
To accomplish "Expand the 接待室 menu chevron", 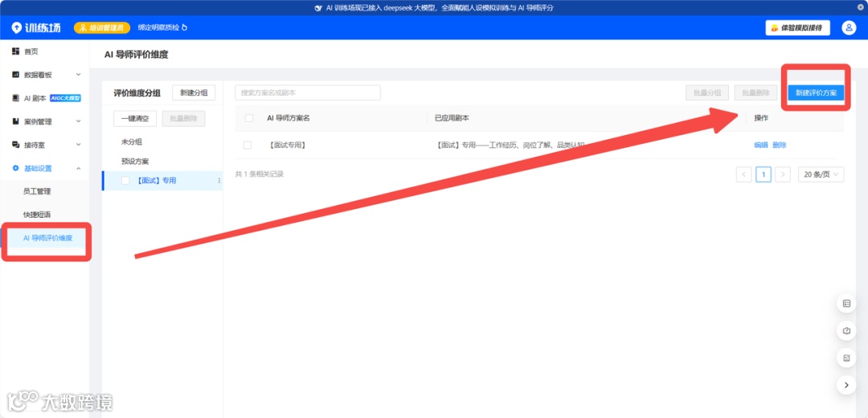I will pos(78,145).
